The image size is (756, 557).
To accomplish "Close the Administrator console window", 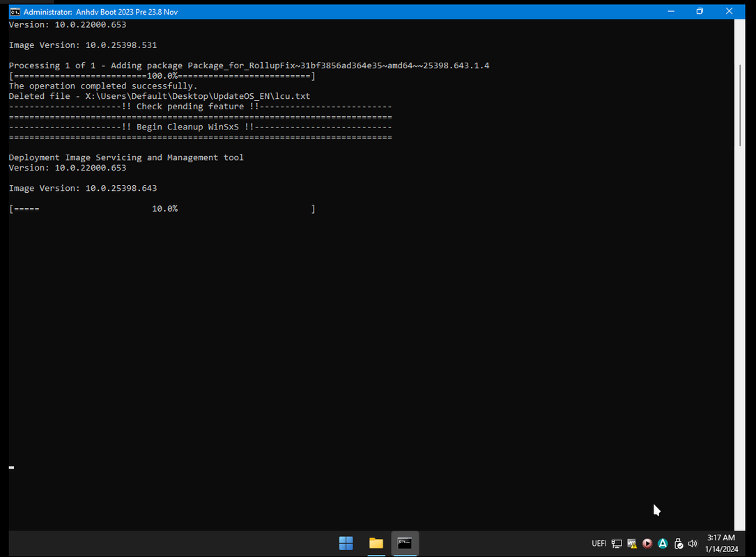I will [x=729, y=12].
